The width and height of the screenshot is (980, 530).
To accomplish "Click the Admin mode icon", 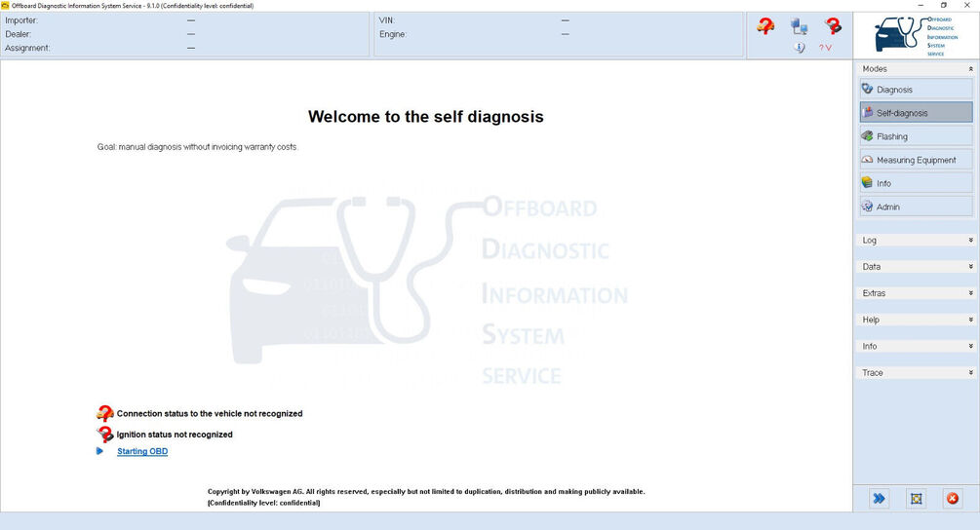I will pyautogui.click(x=868, y=206).
